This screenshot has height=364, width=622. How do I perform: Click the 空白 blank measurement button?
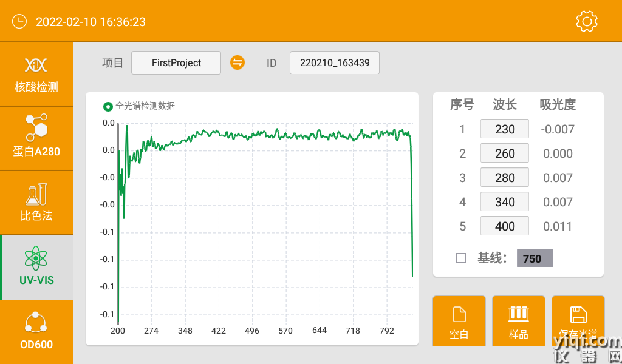(459, 321)
